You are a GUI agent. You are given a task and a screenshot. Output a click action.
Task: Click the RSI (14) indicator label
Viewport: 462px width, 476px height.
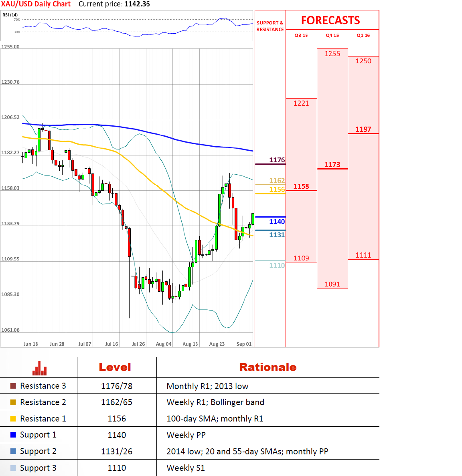point(10,15)
